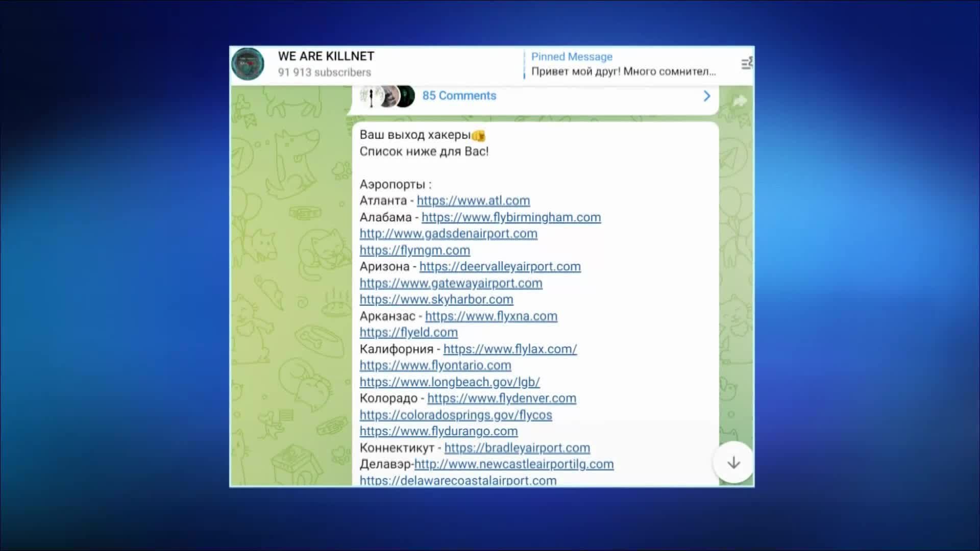Image resolution: width=980 pixels, height=551 pixels.
Task: Open the gatewayairport.com link
Action: click(x=451, y=283)
